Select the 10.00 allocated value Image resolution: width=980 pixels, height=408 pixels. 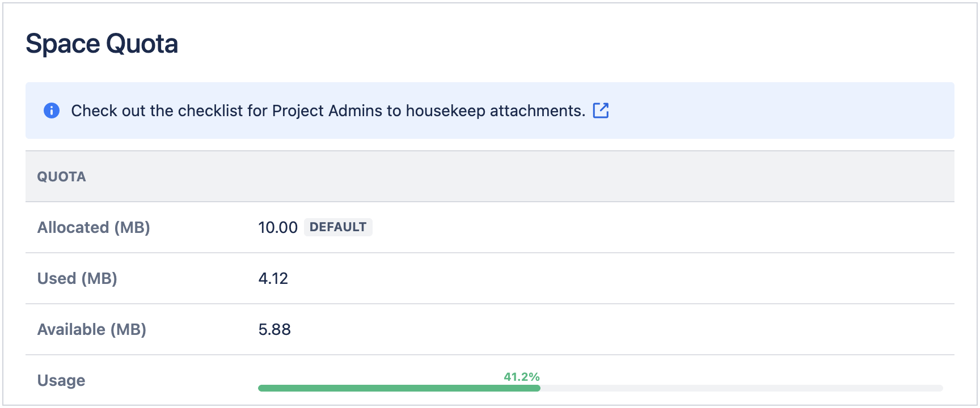(278, 227)
